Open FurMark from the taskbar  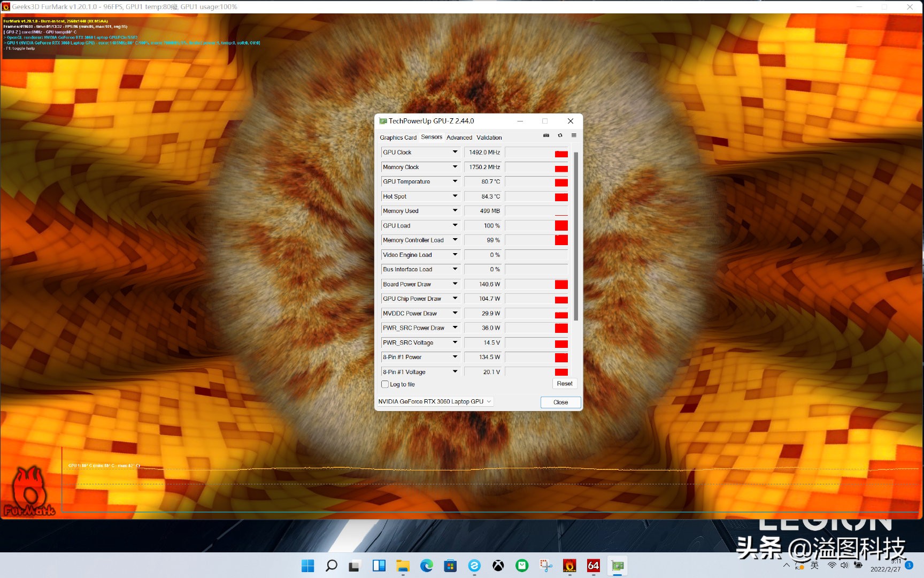569,566
